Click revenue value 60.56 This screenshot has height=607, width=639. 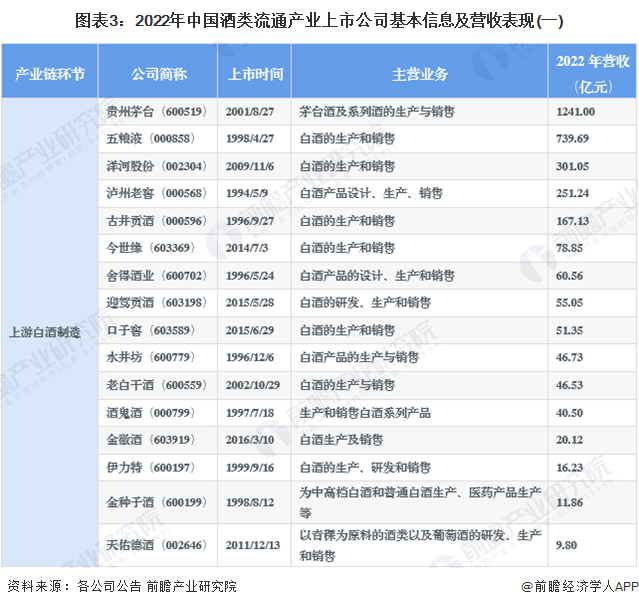pyautogui.click(x=569, y=276)
